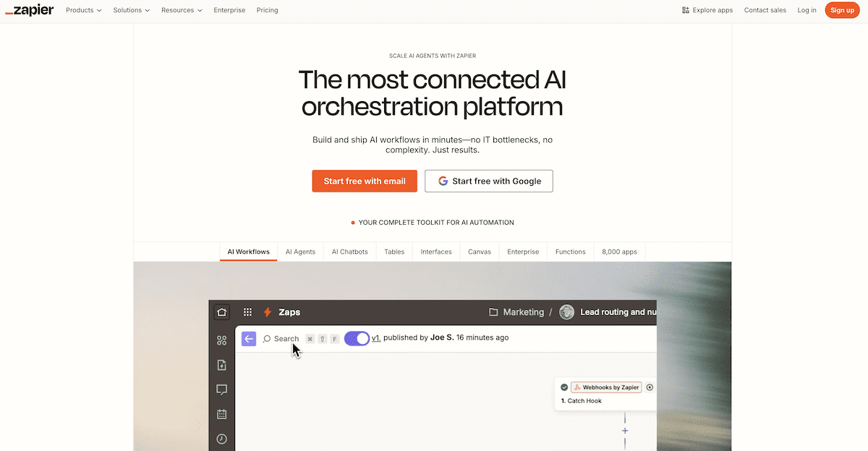The height and width of the screenshot is (451, 868).
Task: Expand the Products dropdown menu
Action: click(x=84, y=10)
